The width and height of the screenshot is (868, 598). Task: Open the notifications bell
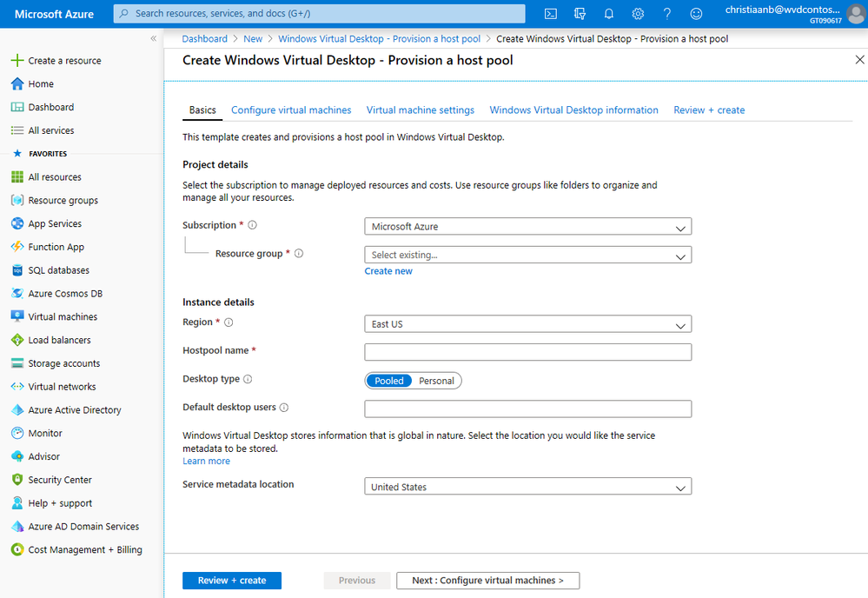[x=609, y=14]
